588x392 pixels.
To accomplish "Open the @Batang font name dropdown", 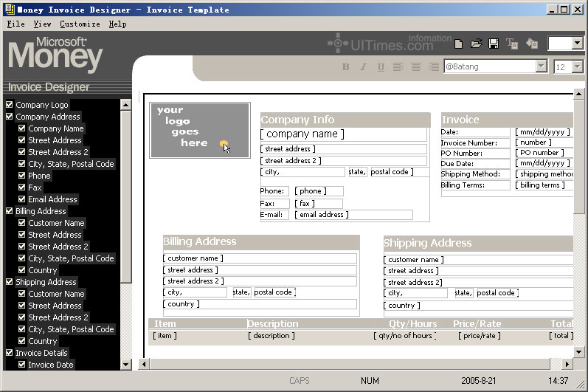I will [541, 66].
